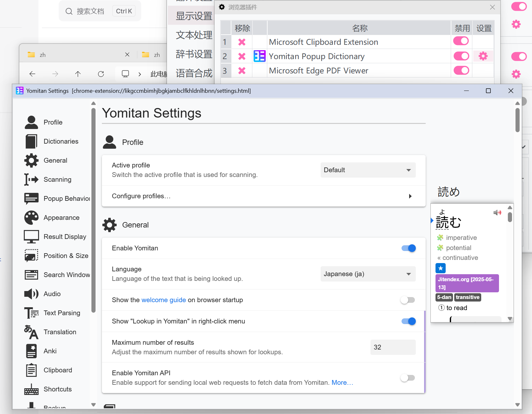Viewport: 532px width, 414px height.
Task: Open the welcome guide link
Action: (163, 300)
